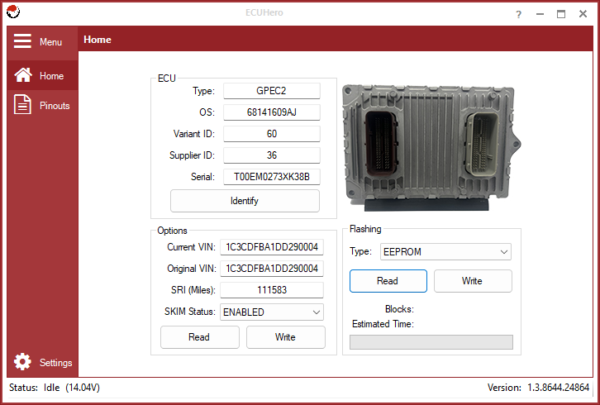The width and height of the screenshot is (600, 405).
Task: Click the OS field 68141609AJ
Action: pos(272,112)
